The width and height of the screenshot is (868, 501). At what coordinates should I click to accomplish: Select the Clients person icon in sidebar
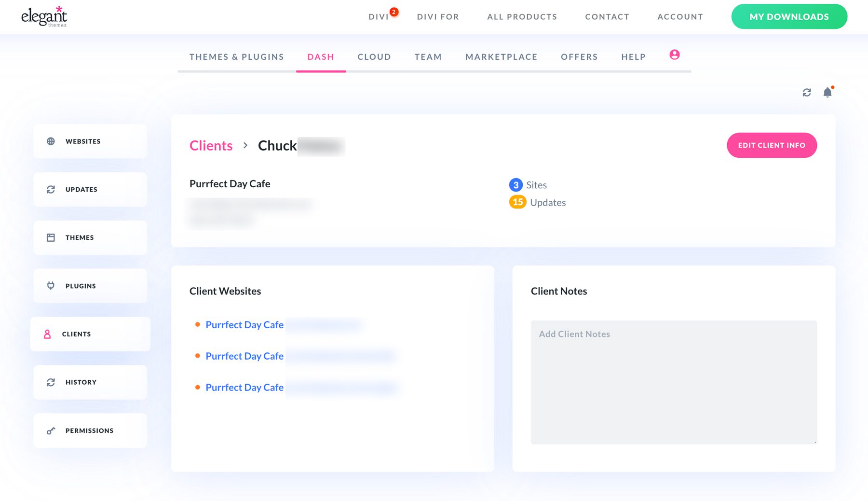[x=47, y=334]
